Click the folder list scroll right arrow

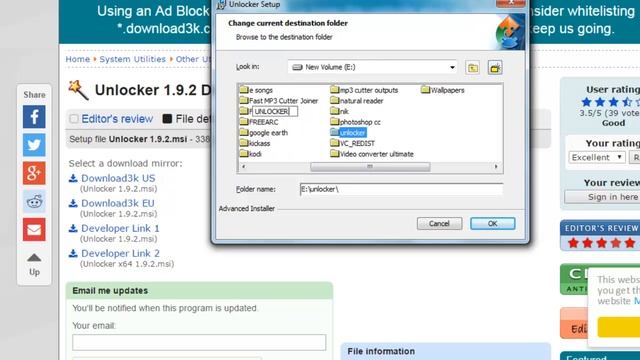[496, 167]
